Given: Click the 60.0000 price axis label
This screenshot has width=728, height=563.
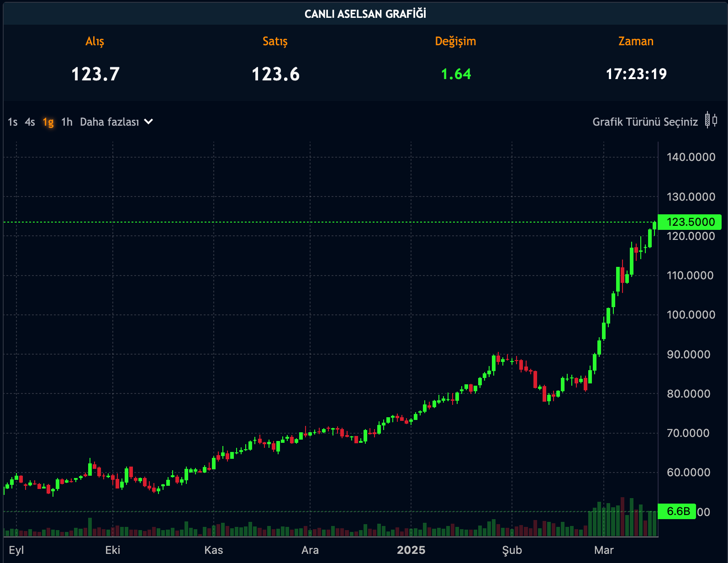Looking at the screenshot, I should pos(689,473).
